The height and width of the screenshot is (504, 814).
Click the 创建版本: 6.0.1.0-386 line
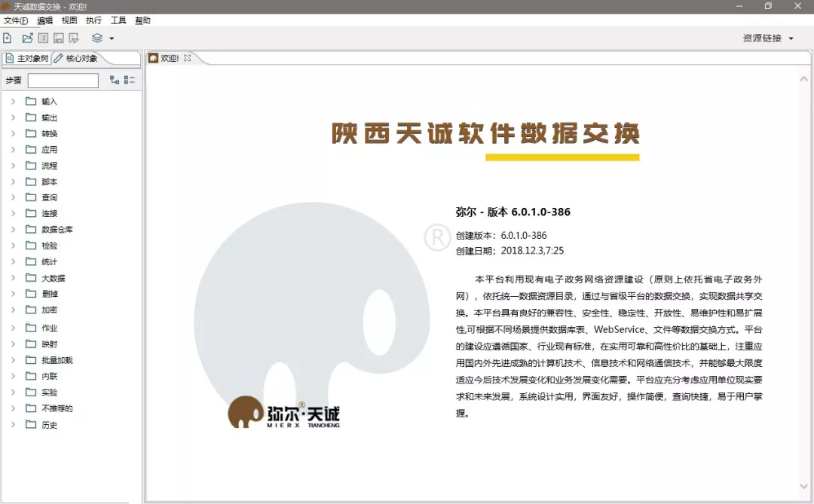click(501, 236)
